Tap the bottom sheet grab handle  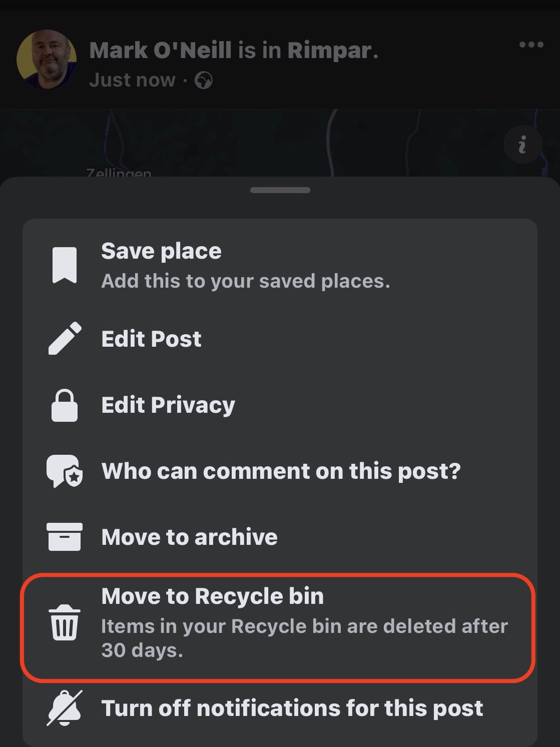280,190
